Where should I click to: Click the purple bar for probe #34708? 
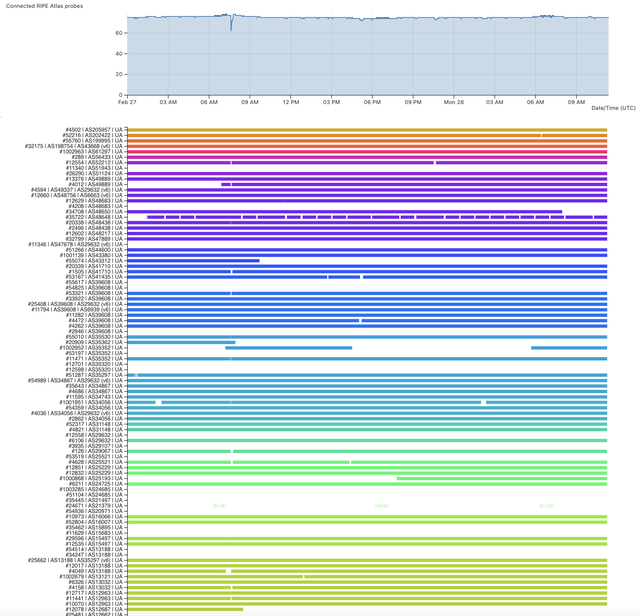(345, 211)
